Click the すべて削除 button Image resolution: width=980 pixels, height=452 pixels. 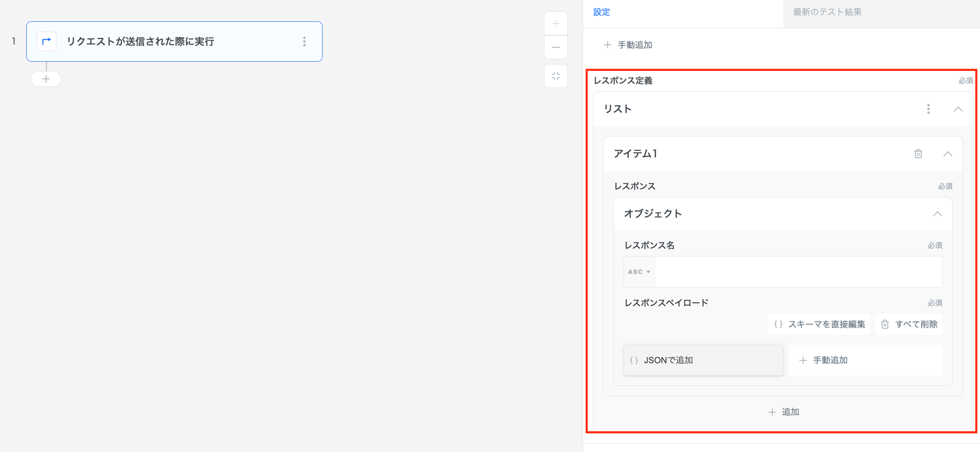click(x=909, y=324)
